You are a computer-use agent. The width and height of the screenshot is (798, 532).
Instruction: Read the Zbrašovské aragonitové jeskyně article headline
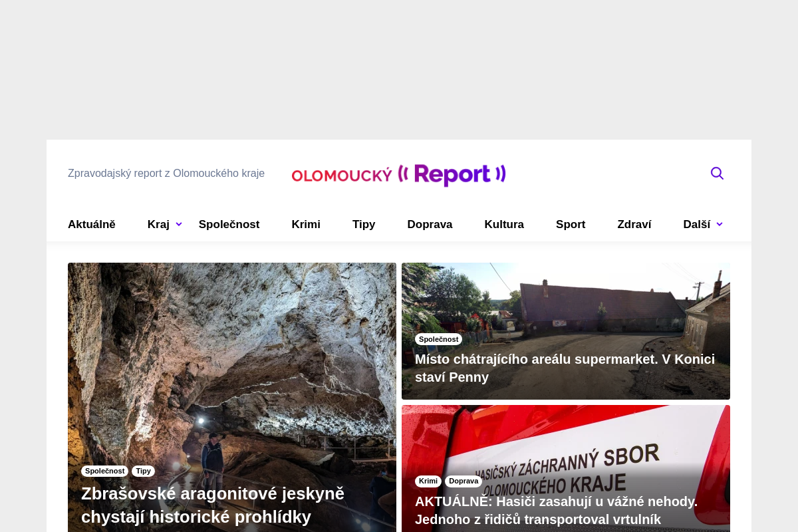[x=213, y=505]
